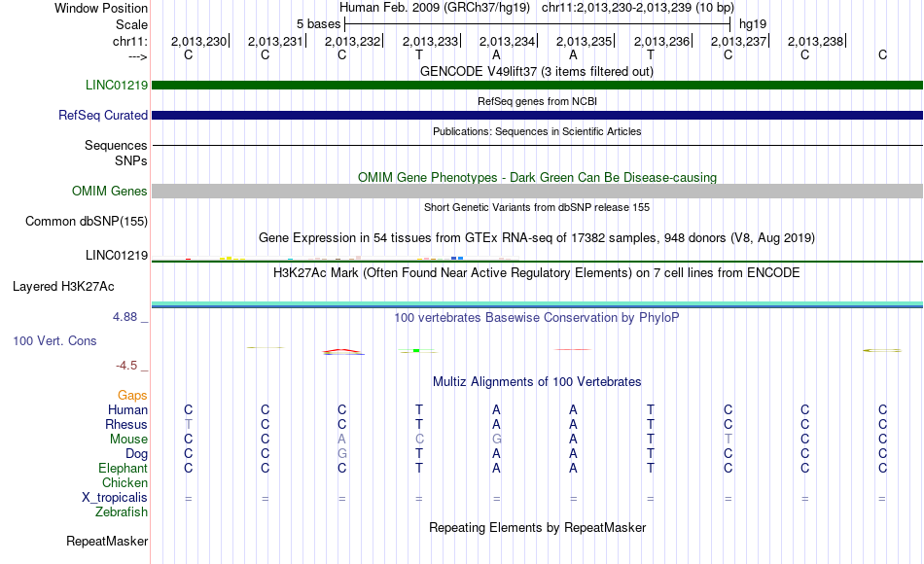Screen dimensions: 924x564
Task: Open the RefSeq Curated track label
Action: click(103, 115)
